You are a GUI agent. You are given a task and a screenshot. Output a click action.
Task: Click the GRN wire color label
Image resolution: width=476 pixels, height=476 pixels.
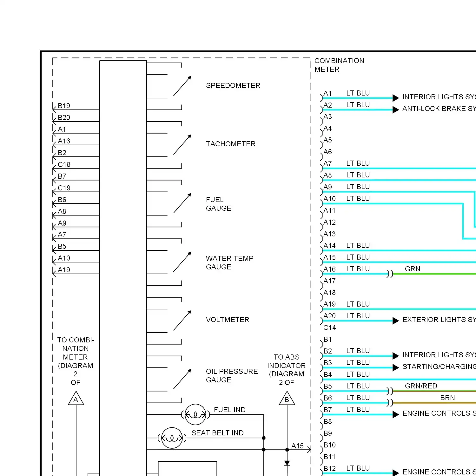(x=413, y=269)
